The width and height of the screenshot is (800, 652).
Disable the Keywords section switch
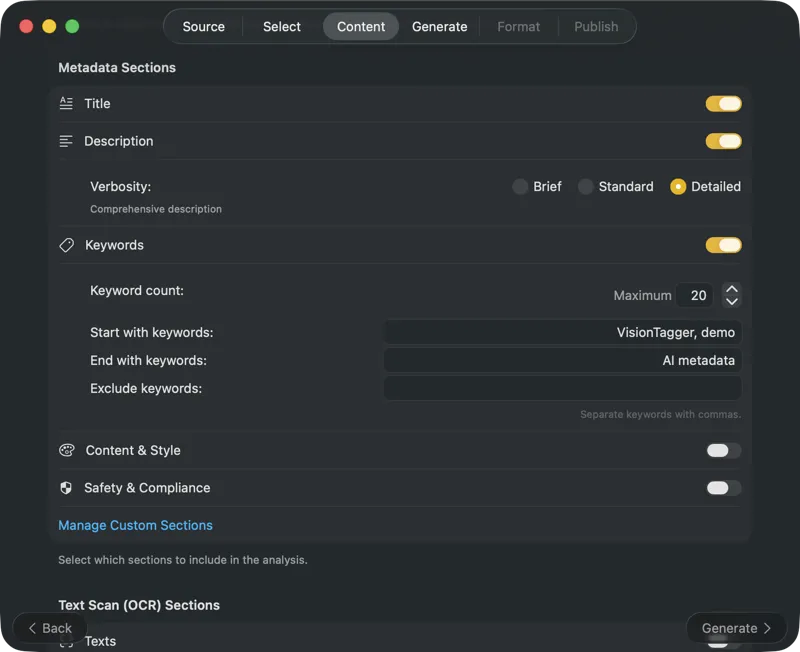click(723, 245)
